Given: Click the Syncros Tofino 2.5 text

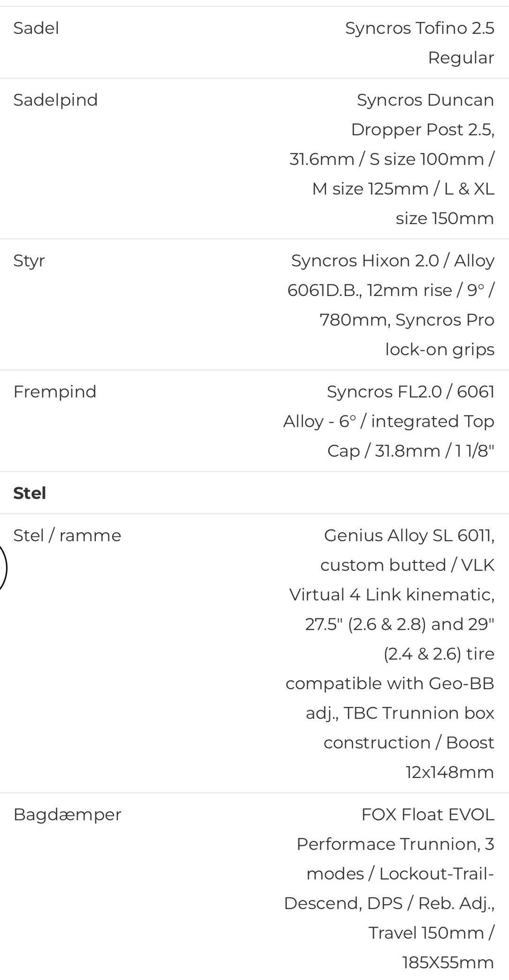Looking at the screenshot, I should pos(419,28).
